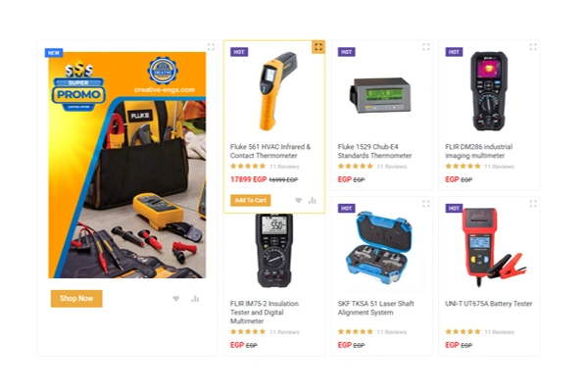Click compare icon beside Shop Now button
This screenshot has height=392, width=588.
point(195,299)
